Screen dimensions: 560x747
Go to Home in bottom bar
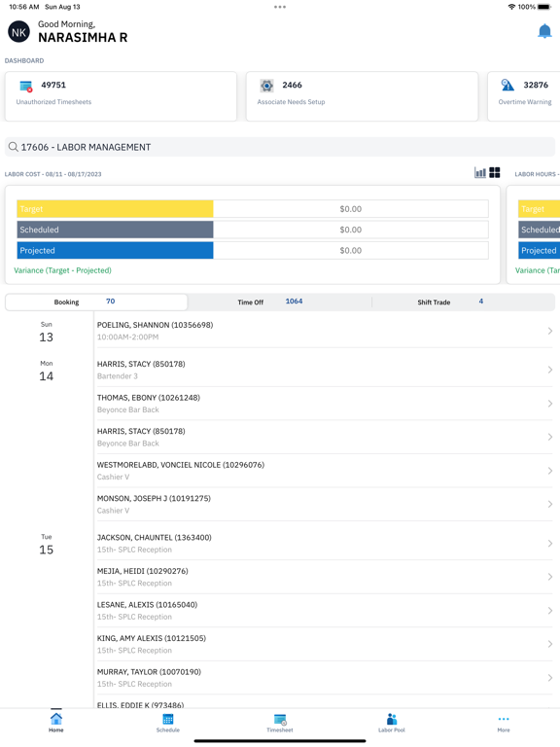point(55,722)
